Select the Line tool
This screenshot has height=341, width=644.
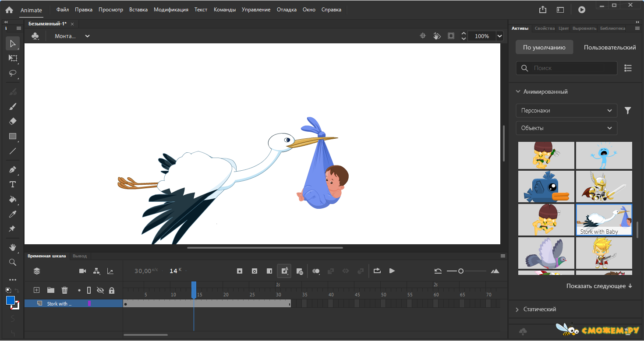coord(13,151)
